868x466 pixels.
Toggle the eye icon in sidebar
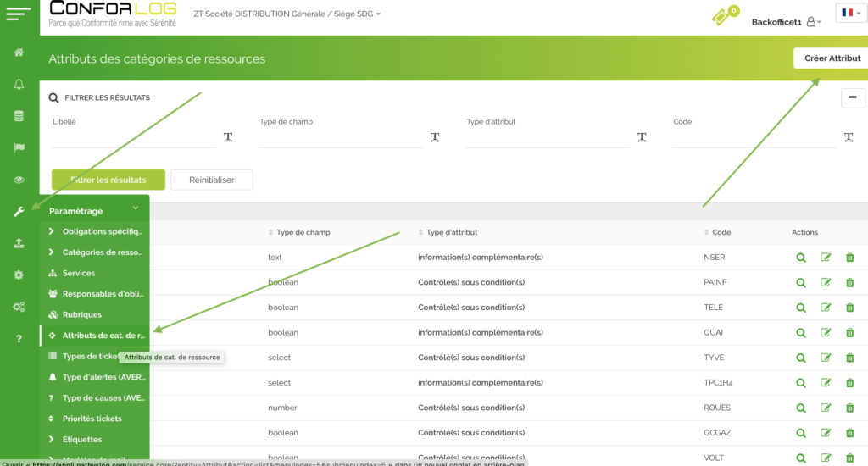[x=19, y=180]
